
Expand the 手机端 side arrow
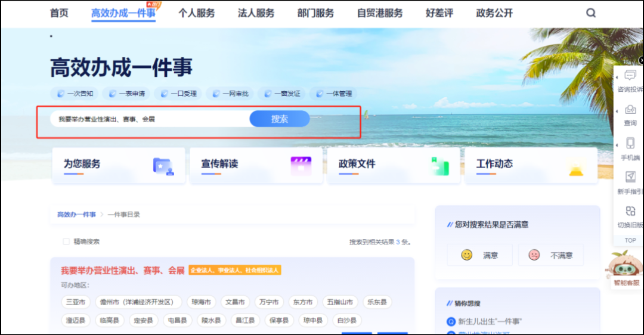(x=617, y=144)
